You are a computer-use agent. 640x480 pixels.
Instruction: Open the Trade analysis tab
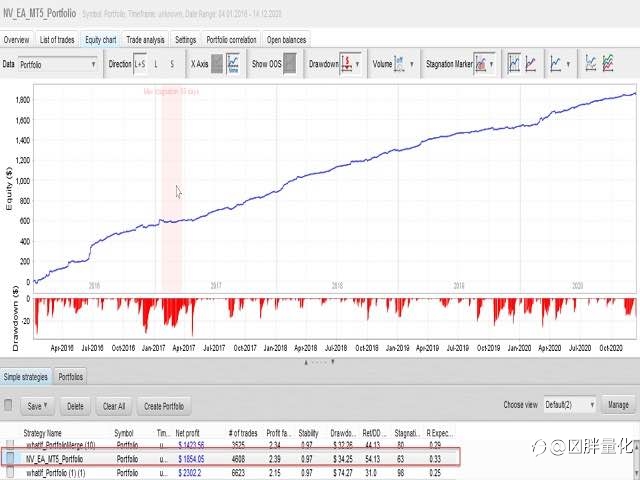tap(145, 40)
